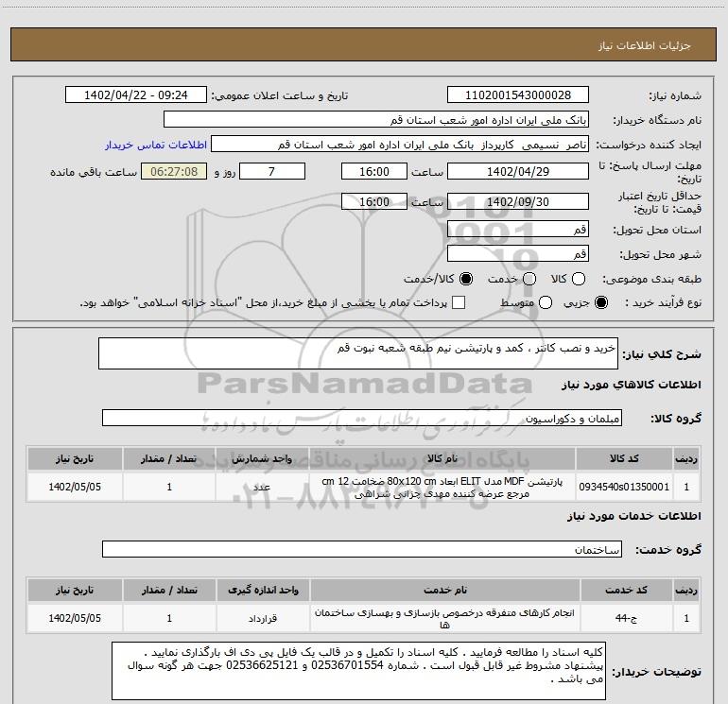The height and width of the screenshot is (704, 728).
Task: Click the response deadline time 16:00 field
Action: coord(374,172)
